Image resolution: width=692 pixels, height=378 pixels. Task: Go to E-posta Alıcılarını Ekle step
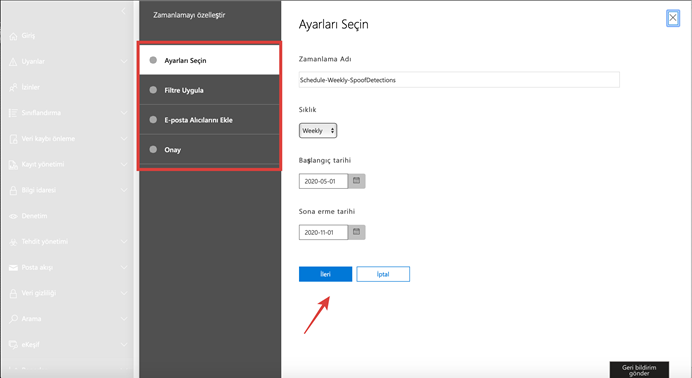[210, 120]
